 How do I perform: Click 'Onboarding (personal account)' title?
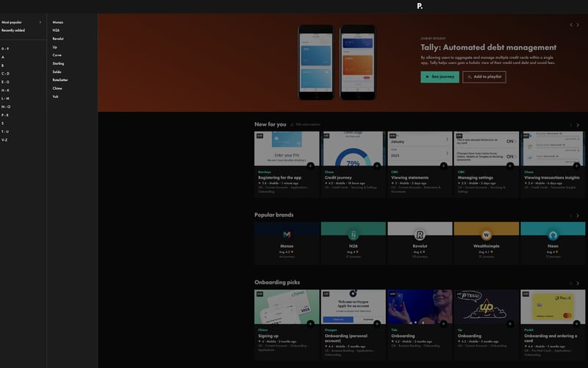346,339
